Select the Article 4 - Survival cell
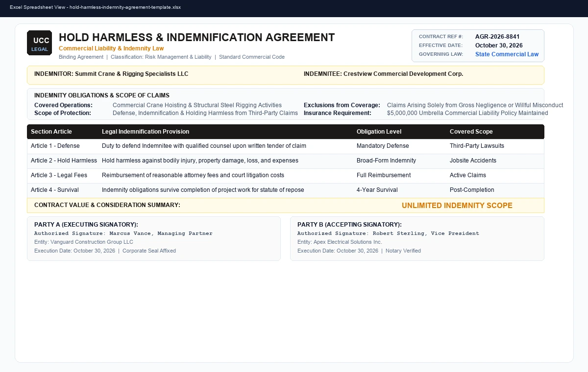This screenshot has width=588, height=372. 55,190
